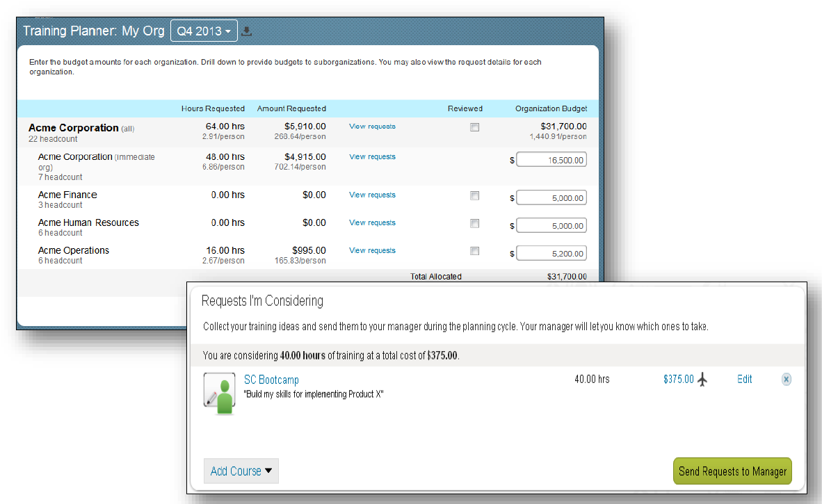Click the Total Allocated label

(435, 277)
